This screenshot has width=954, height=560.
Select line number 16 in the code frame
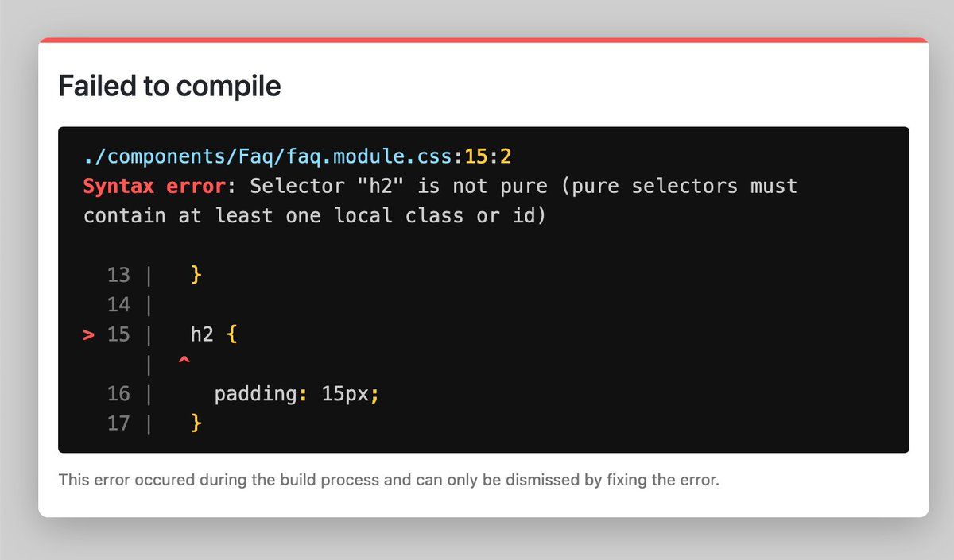click(118, 394)
